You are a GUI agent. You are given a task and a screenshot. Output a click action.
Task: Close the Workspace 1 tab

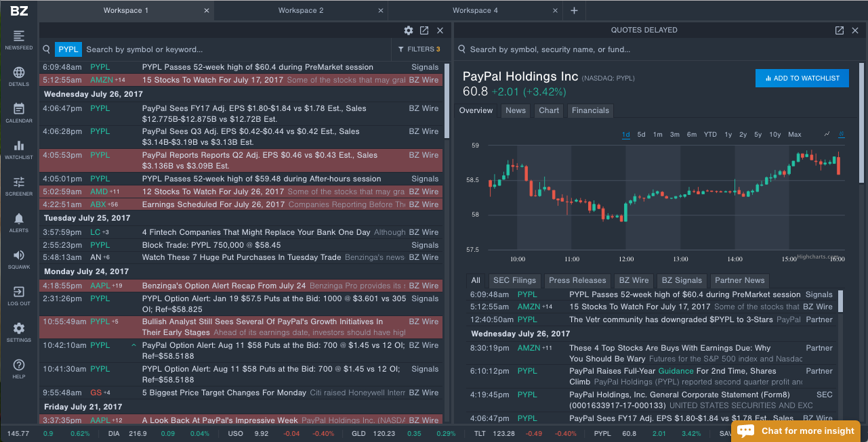click(x=207, y=11)
